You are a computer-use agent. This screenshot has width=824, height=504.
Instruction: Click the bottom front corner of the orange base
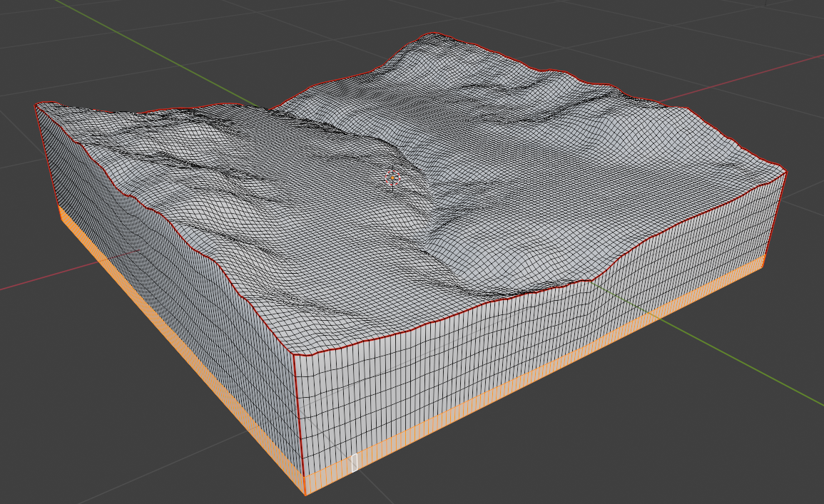pos(305,493)
